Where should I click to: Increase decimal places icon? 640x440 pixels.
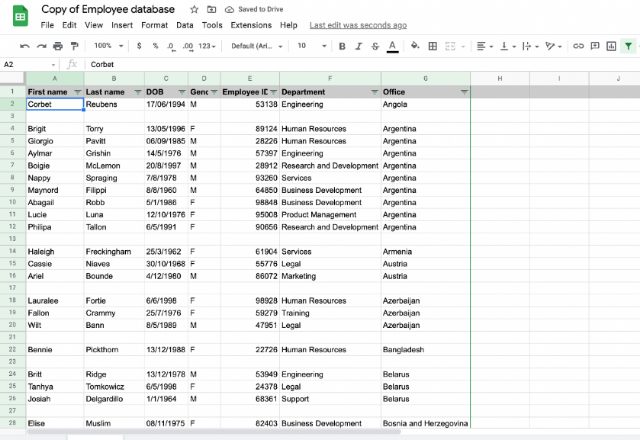pyautogui.click(x=188, y=47)
